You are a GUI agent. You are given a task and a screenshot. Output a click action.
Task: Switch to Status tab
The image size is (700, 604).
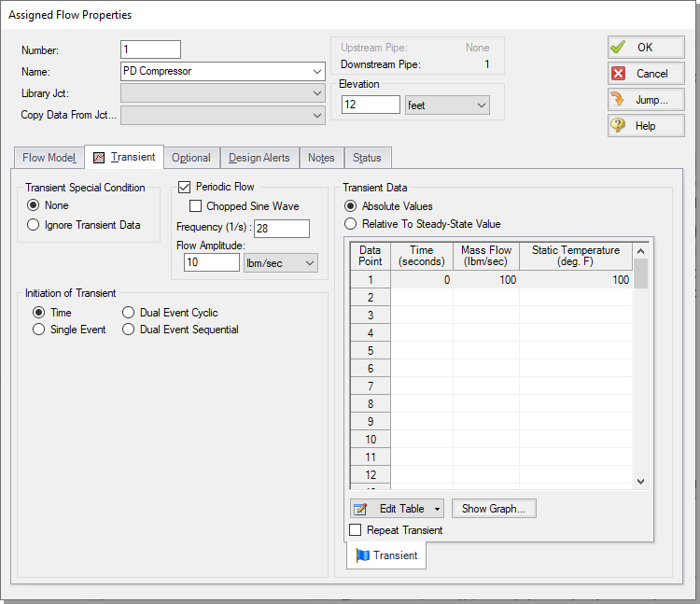(x=367, y=158)
